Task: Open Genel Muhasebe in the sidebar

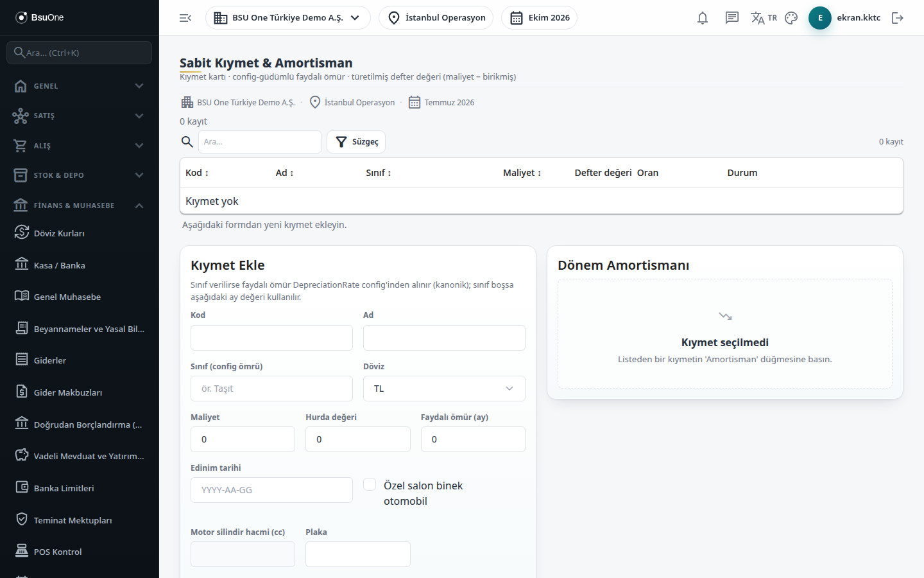Action: pos(80,297)
